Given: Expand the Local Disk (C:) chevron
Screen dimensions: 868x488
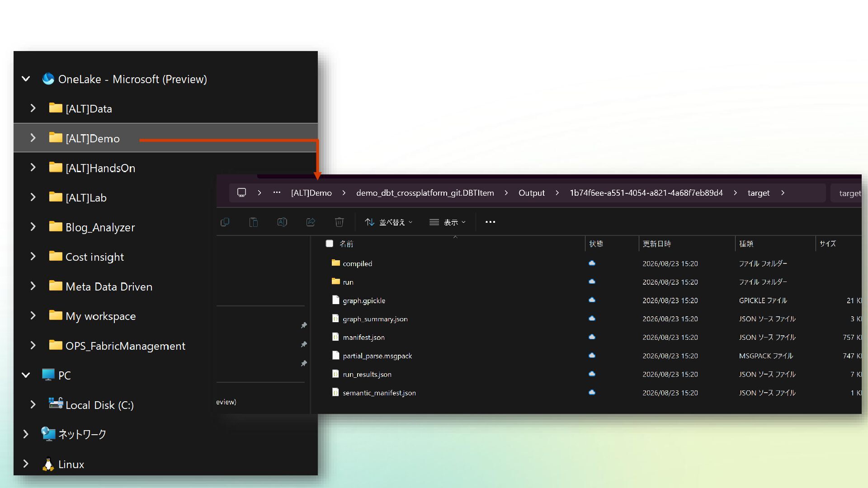Looking at the screenshot, I should (33, 404).
